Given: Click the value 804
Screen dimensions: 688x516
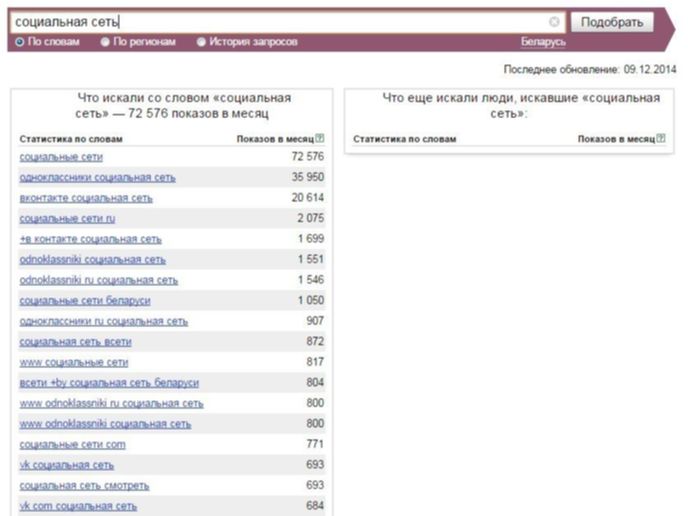Looking at the screenshot, I should 315,382.
